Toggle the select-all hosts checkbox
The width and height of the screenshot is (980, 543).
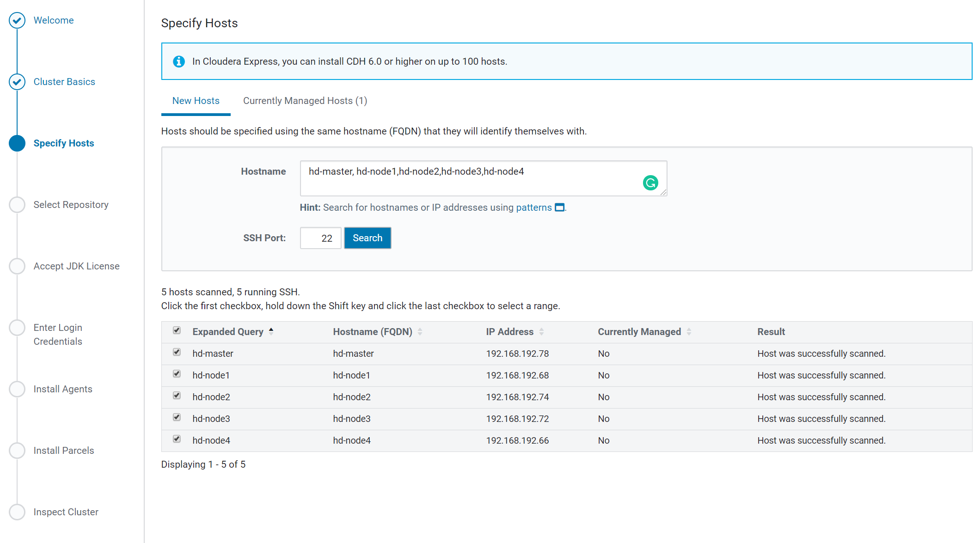click(177, 330)
